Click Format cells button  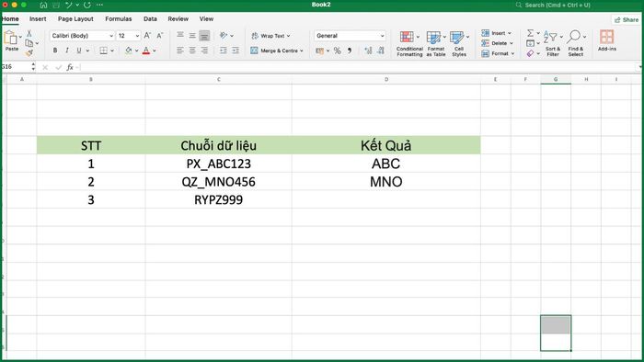498,53
